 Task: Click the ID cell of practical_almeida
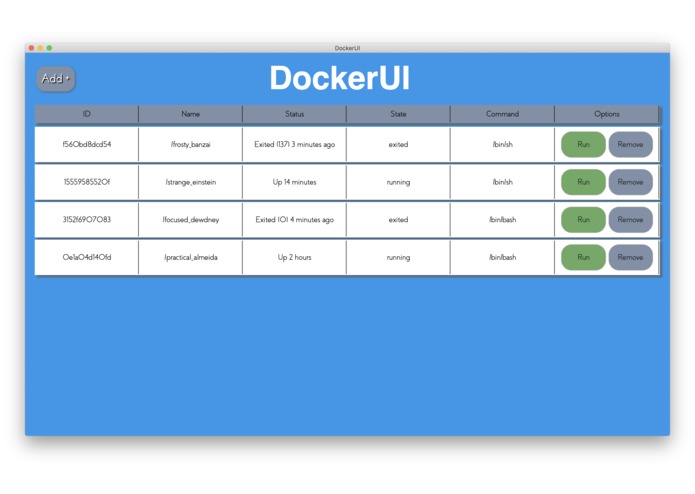point(86,257)
